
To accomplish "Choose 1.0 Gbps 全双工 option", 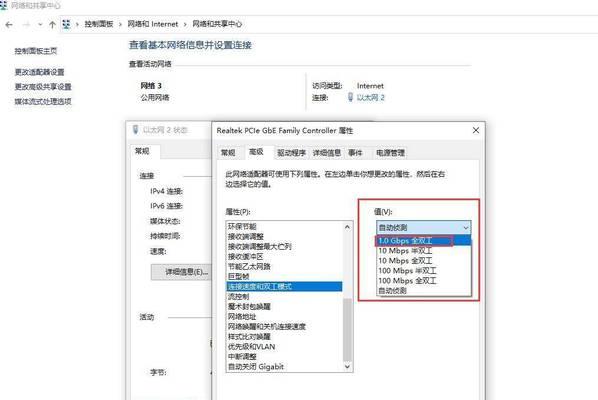I will [424, 241].
